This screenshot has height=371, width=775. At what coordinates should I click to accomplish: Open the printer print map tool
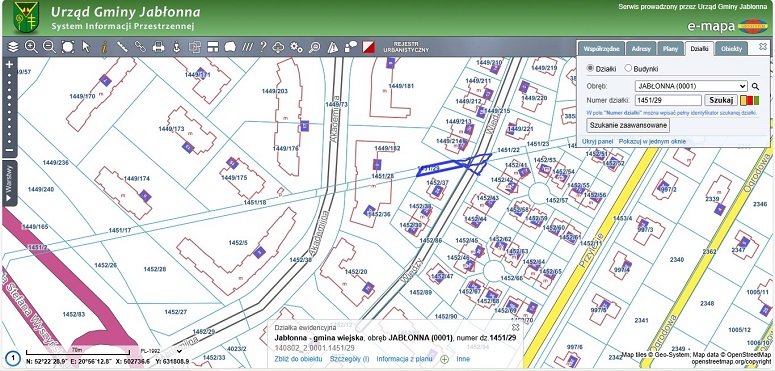click(x=158, y=47)
